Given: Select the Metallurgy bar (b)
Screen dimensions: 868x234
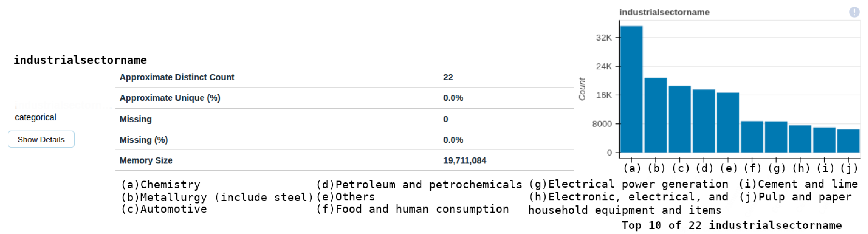Looking at the screenshot, I should [x=655, y=115].
